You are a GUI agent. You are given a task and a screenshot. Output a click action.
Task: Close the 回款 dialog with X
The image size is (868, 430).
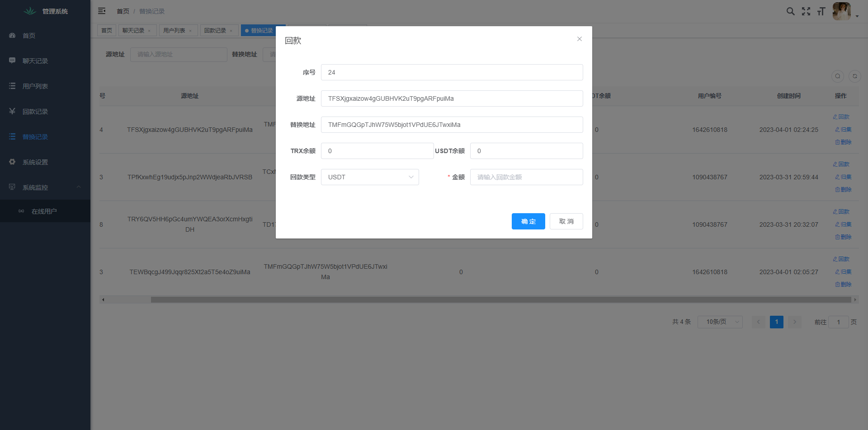pyautogui.click(x=579, y=39)
